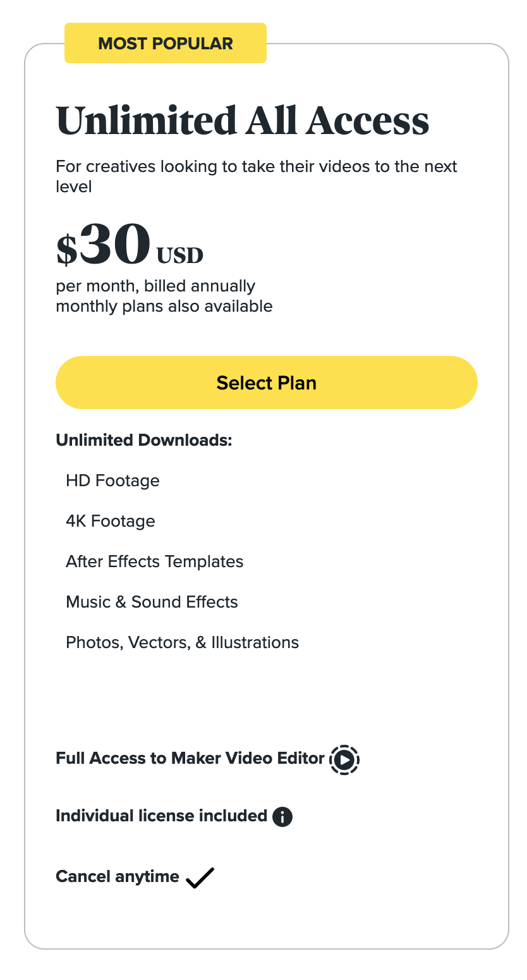This screenshot has width=527, height=980.
Task: Click the MOST POPULAR badge
Action: [x=166, y=44]
